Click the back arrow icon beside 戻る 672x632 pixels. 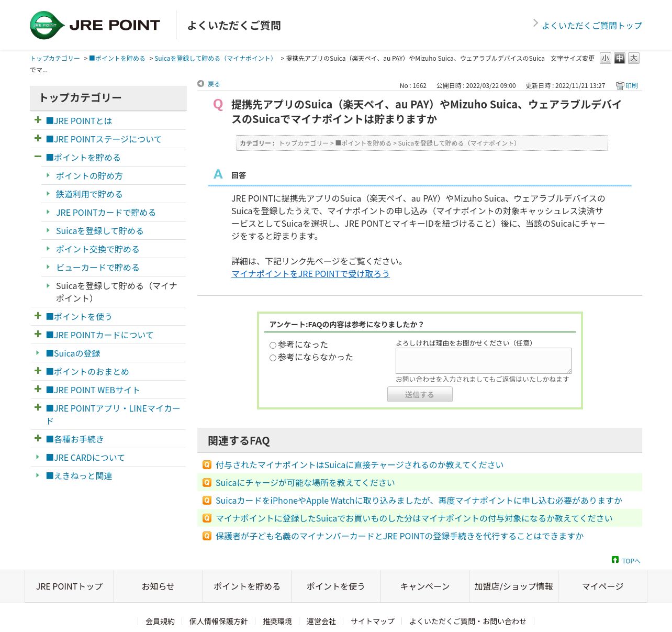point(201,84)
